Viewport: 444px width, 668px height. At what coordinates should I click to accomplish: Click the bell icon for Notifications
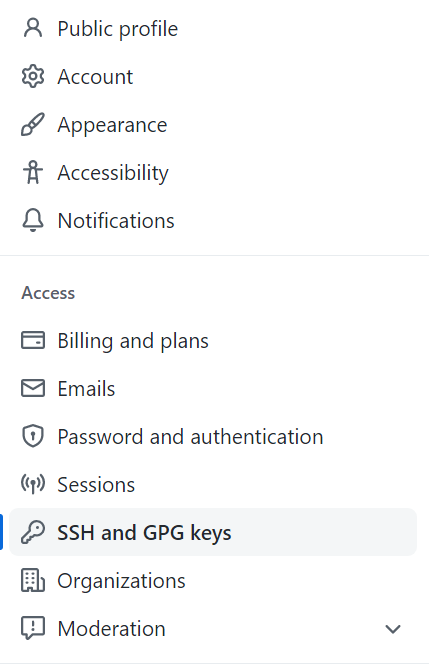(33, 220)
